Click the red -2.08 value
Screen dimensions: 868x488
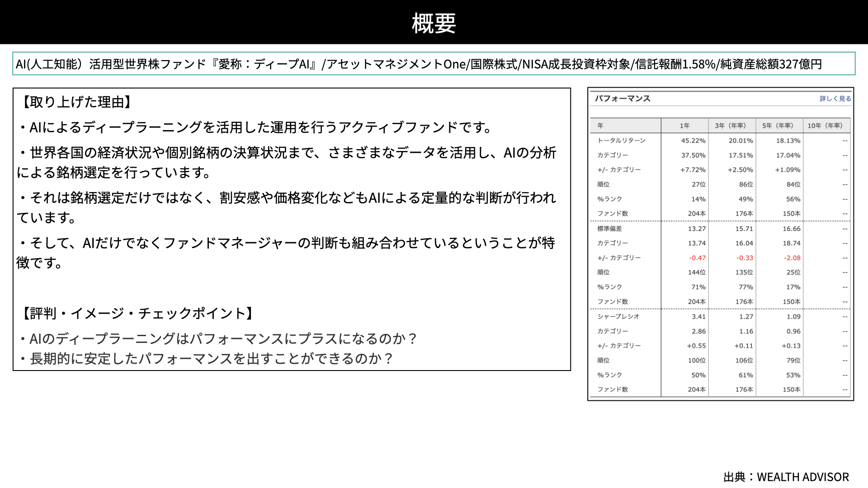pyautogui.click(x=792, y=258)
